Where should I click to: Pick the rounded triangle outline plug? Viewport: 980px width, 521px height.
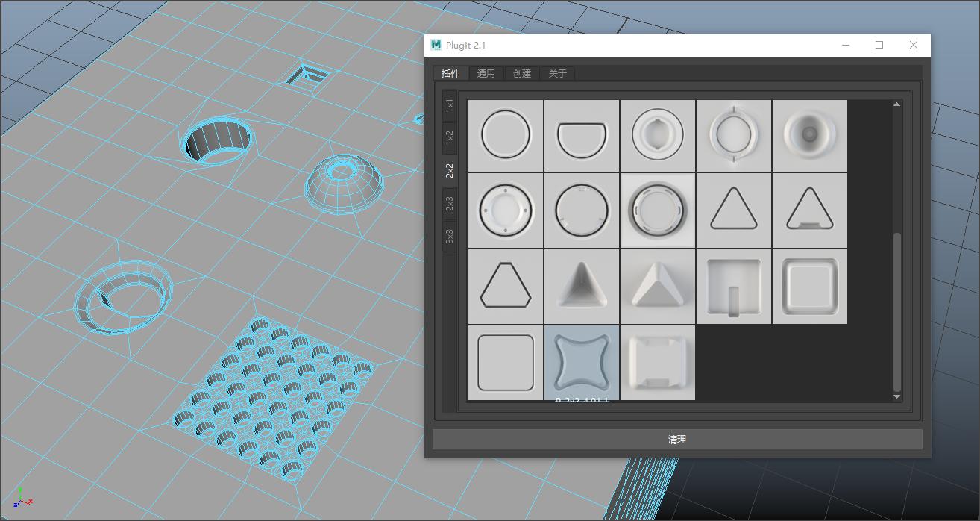(x=734, y=210)
